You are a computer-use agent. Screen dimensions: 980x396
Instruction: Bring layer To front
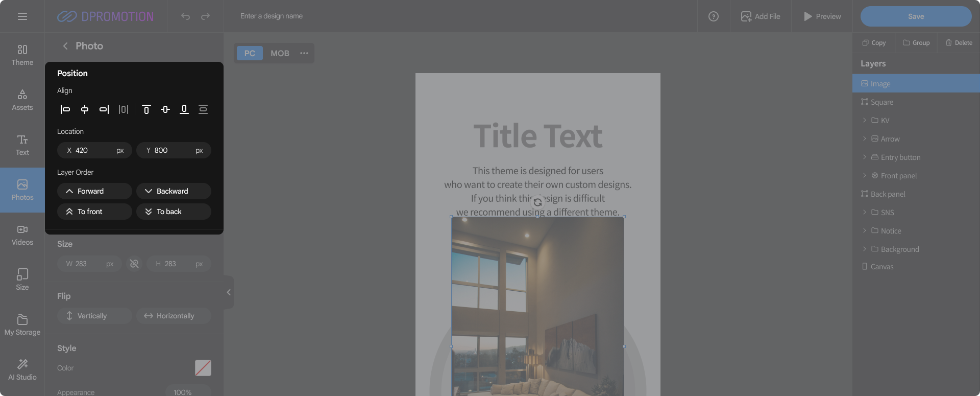tap(94, 212)
